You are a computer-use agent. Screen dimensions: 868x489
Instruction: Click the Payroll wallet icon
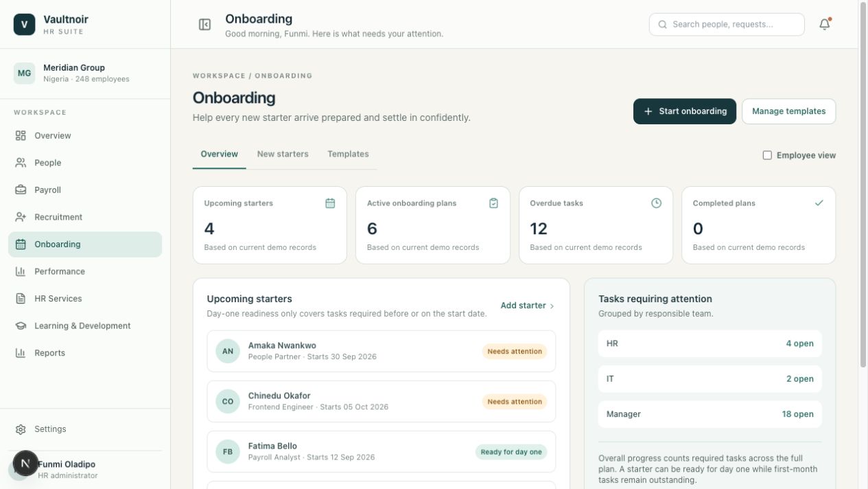tap(21, 190)
